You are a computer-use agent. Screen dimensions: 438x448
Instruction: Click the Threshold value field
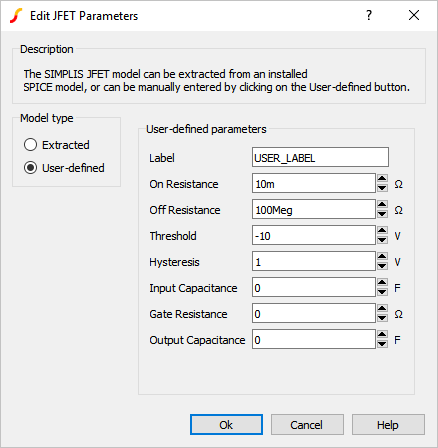click(x=314, y=235)
